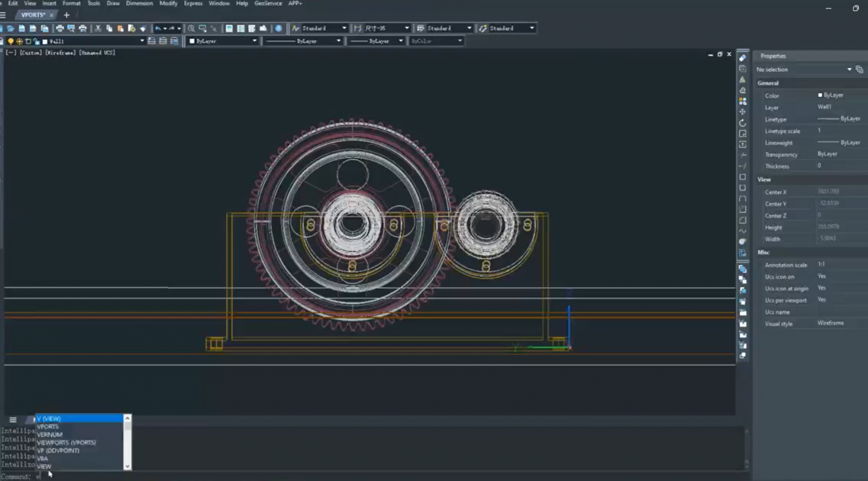Open the Wall1 layer dropdown
The width and height of the screenshot is (868, 481).
point(142,41)
